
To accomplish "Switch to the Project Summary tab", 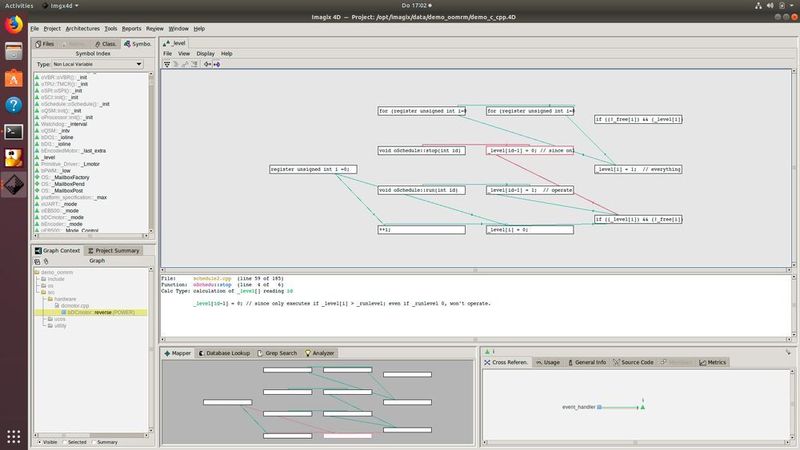I will point(113,251).
